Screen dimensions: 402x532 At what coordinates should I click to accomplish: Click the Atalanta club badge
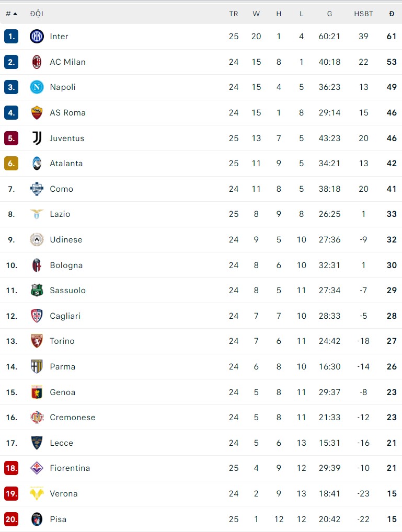(37, 163)
